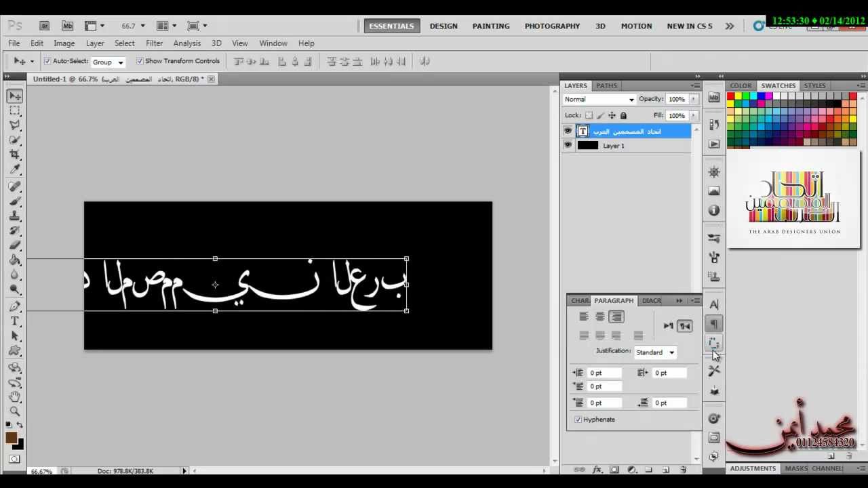The width and height of the screenshot is (868, 488).
Task: Open the Window menu
Action: tap(273, 43)
